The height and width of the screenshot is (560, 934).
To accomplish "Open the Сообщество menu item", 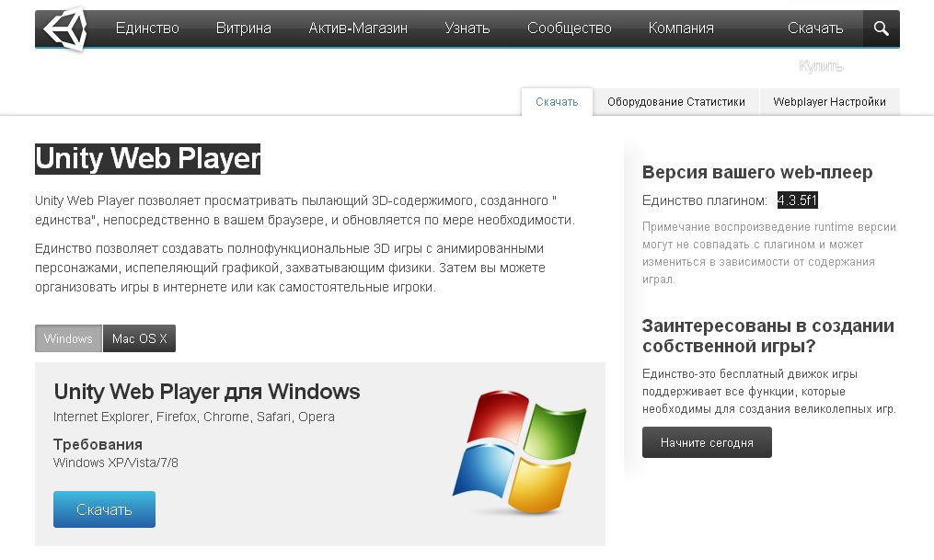I will coord(569,28).
